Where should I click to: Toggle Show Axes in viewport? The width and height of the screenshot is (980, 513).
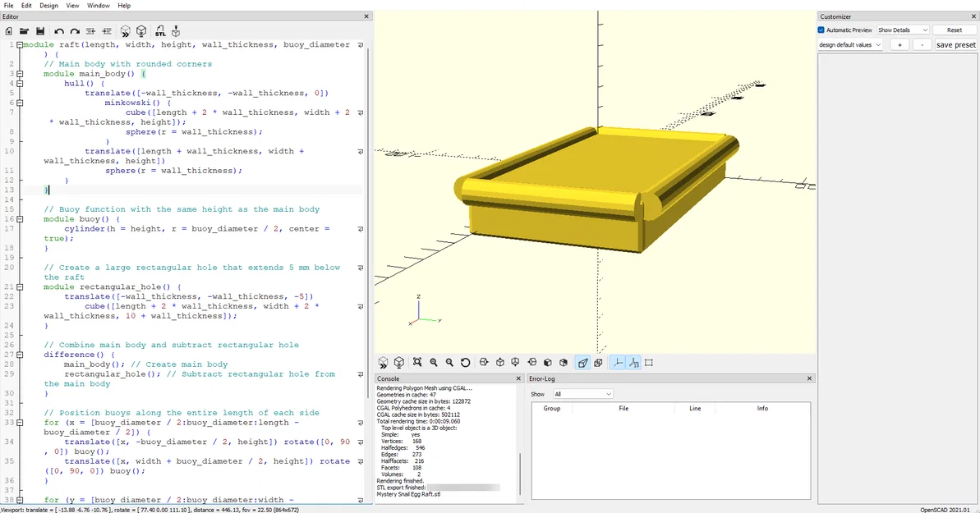pyautogui.click(x=617, y=363)
